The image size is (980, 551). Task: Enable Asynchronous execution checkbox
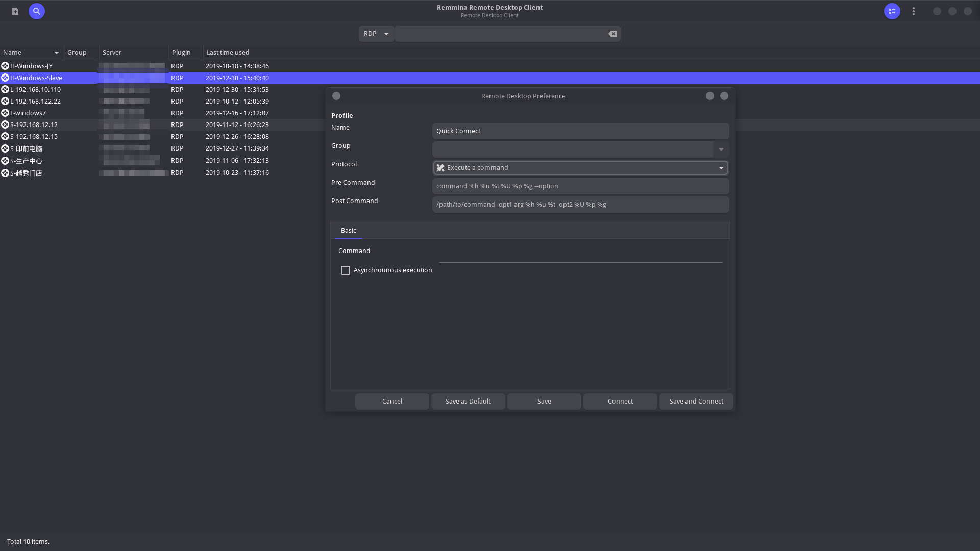[346, 270]
